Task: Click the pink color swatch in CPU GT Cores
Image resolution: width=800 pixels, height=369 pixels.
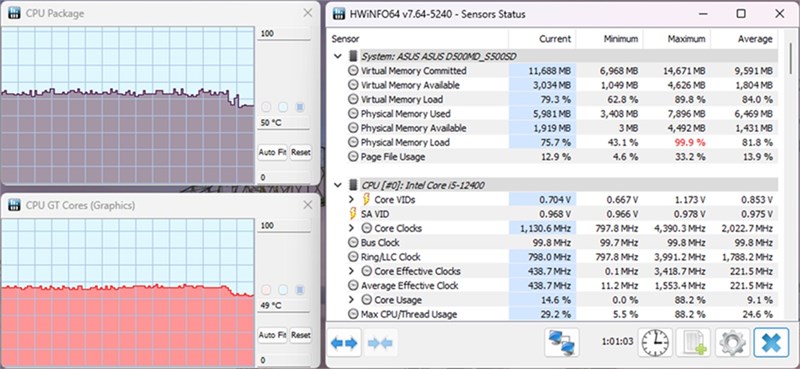Action: tap(266, 290)
